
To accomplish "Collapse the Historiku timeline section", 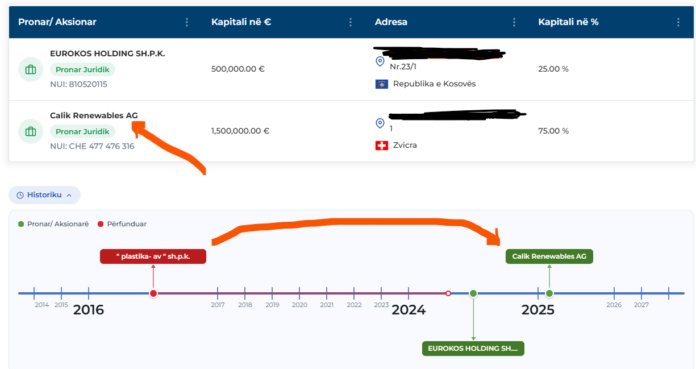I will (44, 195).
